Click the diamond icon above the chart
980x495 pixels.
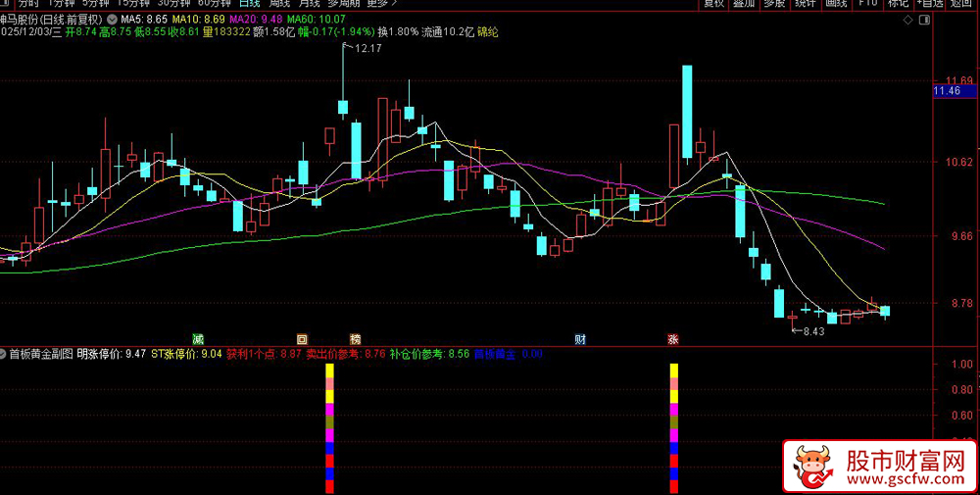(x=908, y=20)
